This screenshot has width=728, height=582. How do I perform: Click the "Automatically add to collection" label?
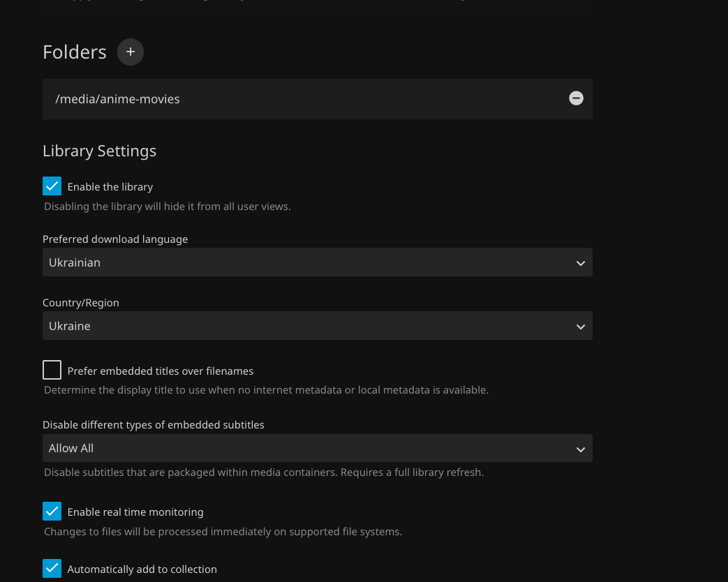[142, 569]
